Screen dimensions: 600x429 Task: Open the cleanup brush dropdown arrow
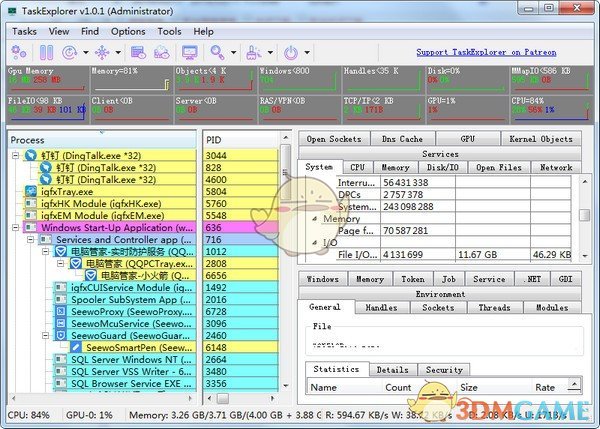[x=270, y=52]
